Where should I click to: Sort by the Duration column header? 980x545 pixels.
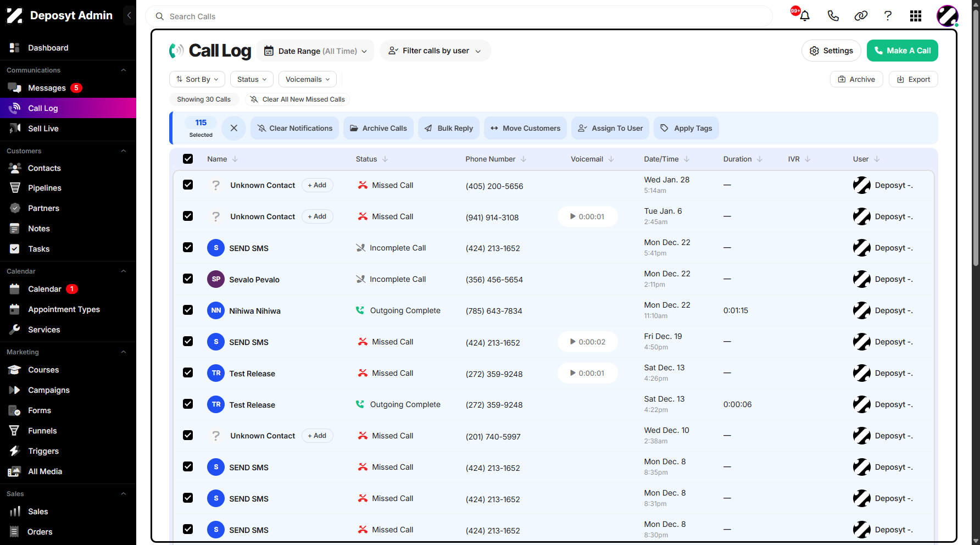tap(743, 159)
